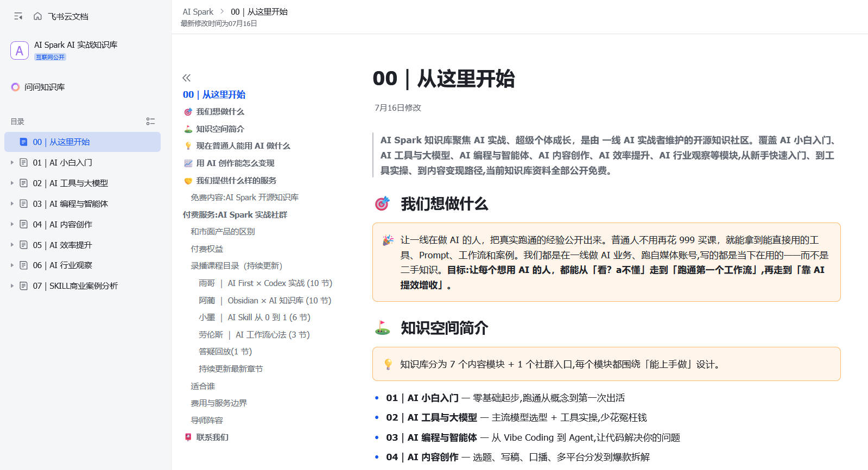The height and width of the screenshot is (470, 868).
Task: Expand the 02 | AI 工具与大模型 tree node
Action: (12, 183)
